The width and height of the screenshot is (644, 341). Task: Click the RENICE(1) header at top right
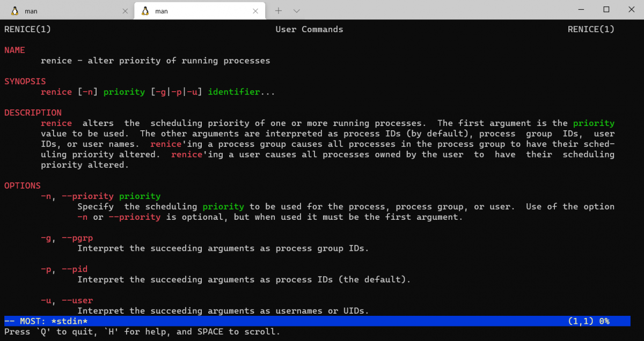pyautogui.click(x=591, y=29)
